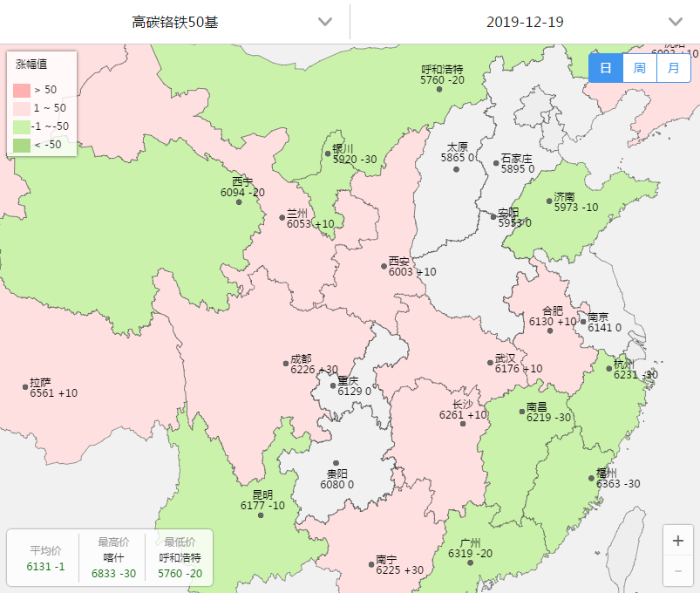Screen dimensions: 700x593
Task: Click the 最高价 喀什 statistics panel
Action: point(112,556)
